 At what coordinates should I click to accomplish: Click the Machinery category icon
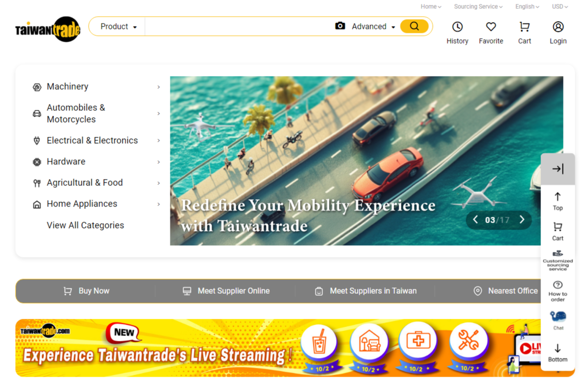click(37, 87)
